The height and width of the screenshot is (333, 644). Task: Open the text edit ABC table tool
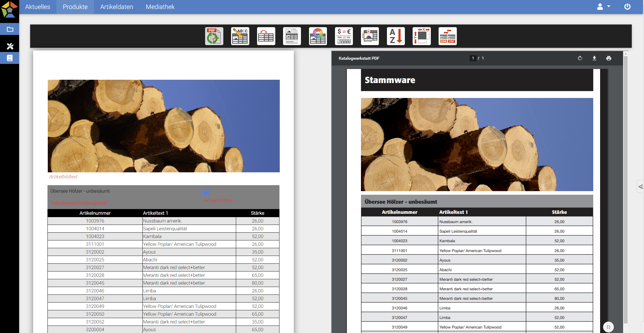240,36
